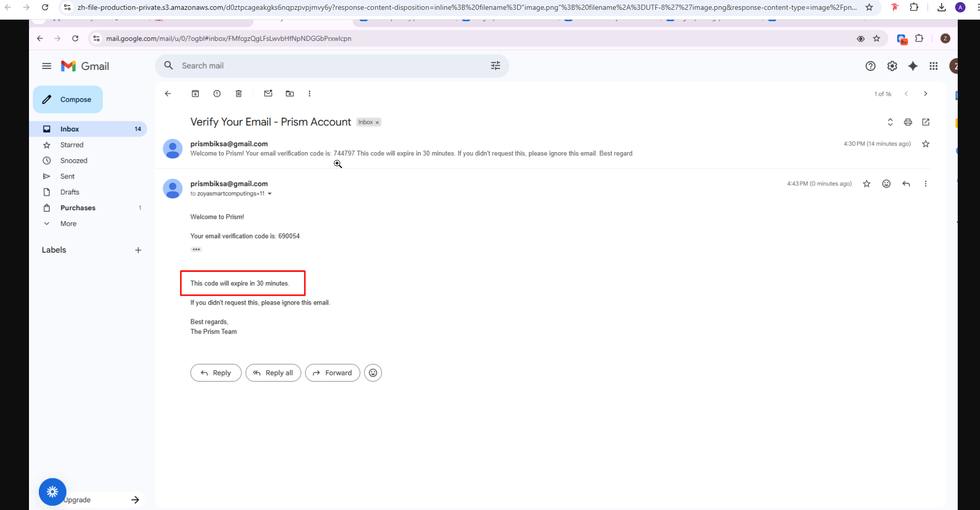Compose a new email
980x510 pixels.
click(68, 99)
